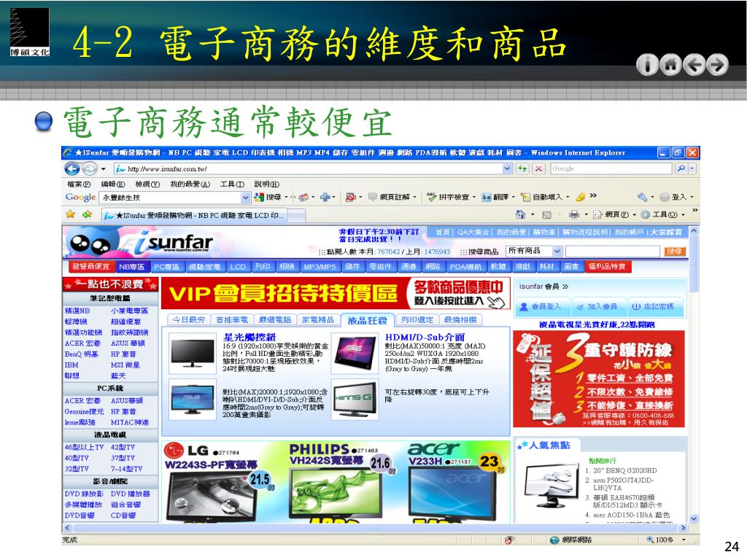Click the RSS feeds icon in command bar
Image resolution: width=747 pixels, height=560 pixels.
click(x=547, y=215)
